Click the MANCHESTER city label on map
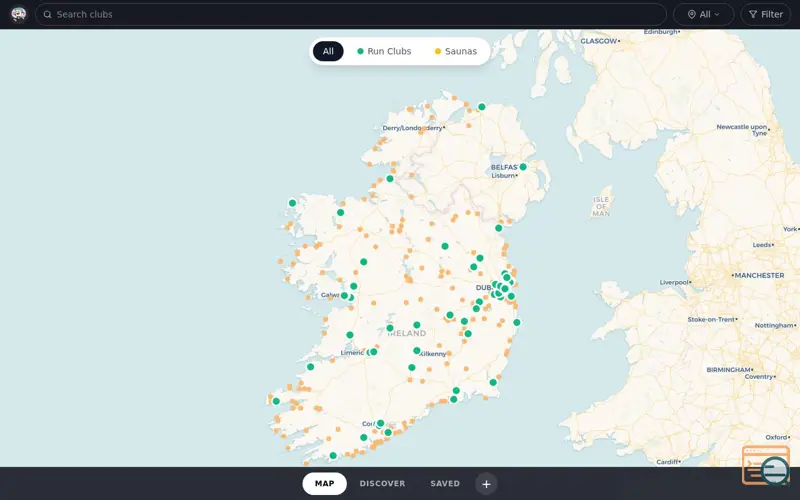Image resolution: width=800 pixels, height=500 pixels. click(759, 275)
